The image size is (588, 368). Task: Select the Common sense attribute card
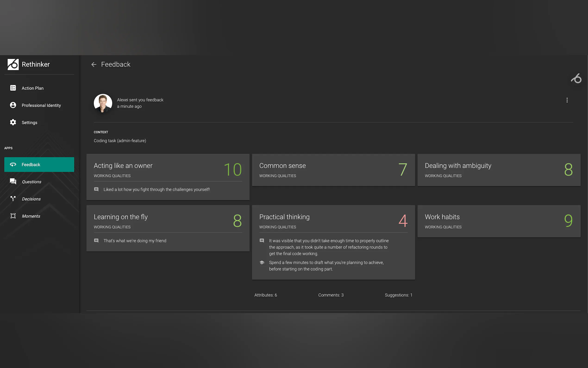pyautogui.click(x=333, y=170)
